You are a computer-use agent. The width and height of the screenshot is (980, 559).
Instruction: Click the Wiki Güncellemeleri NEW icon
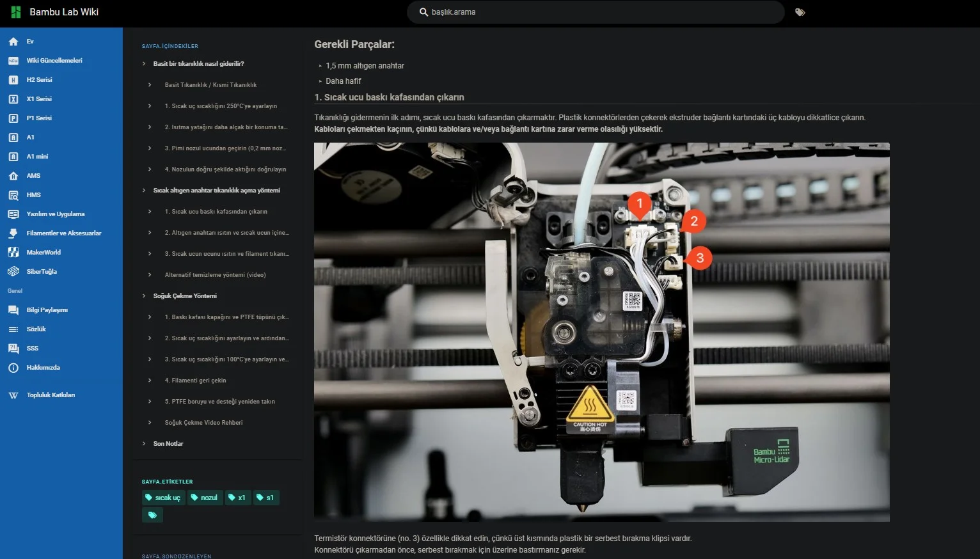point(13,61)
